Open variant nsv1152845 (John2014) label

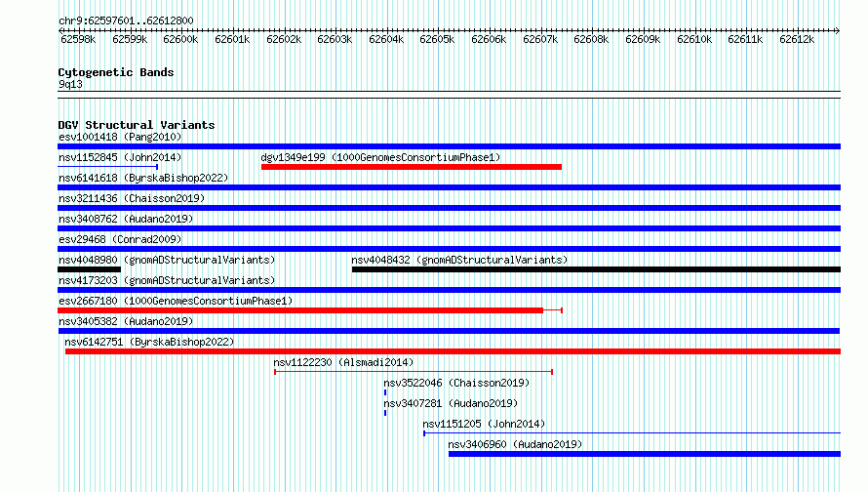tap(120, 157)
